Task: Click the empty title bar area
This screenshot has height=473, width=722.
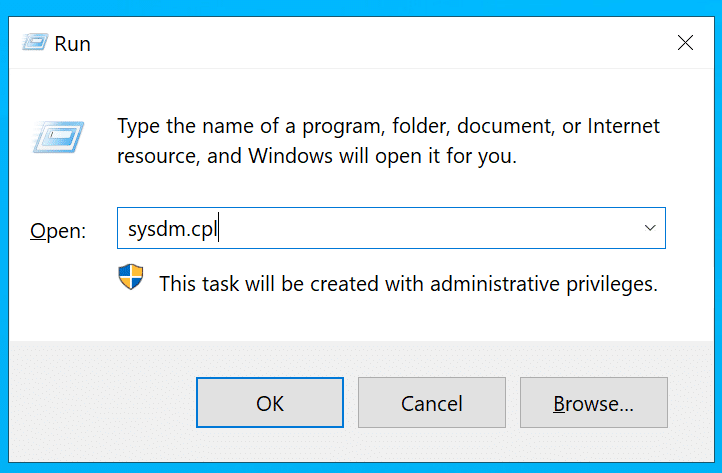Action: [380, 44]
